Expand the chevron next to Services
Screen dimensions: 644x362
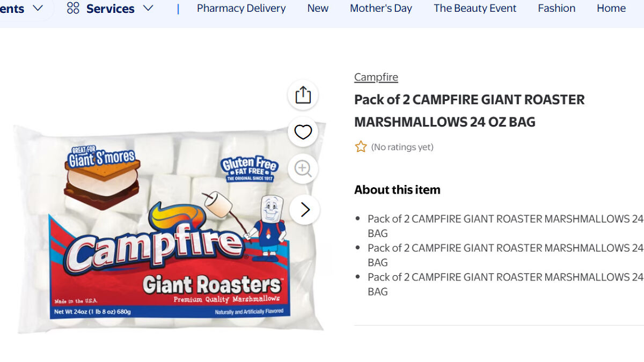tap(148, 8)
